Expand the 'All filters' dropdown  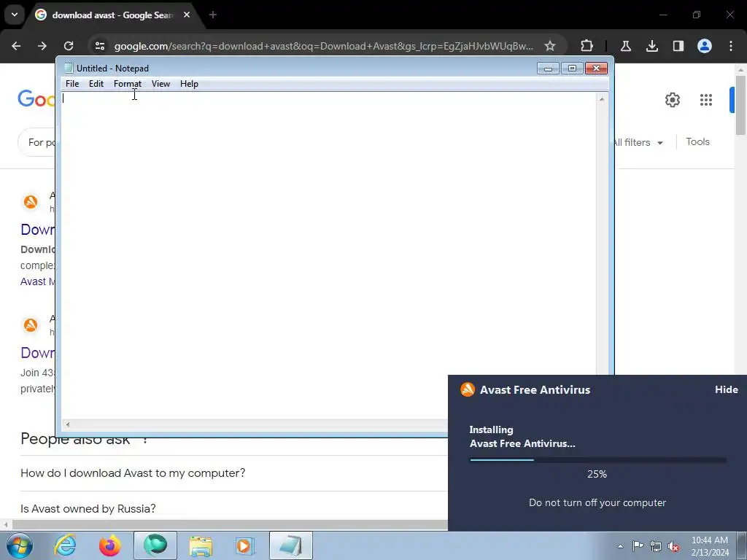[638, 142]
